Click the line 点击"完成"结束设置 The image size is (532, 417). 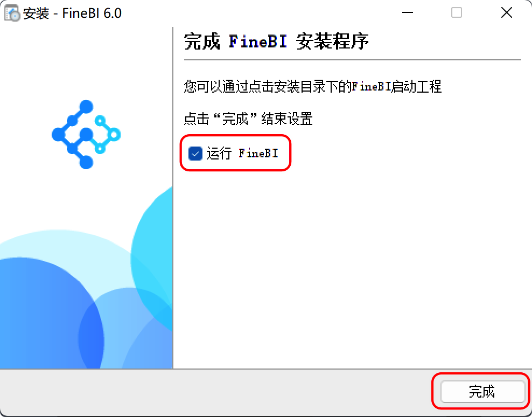click(x=248, y=119)
